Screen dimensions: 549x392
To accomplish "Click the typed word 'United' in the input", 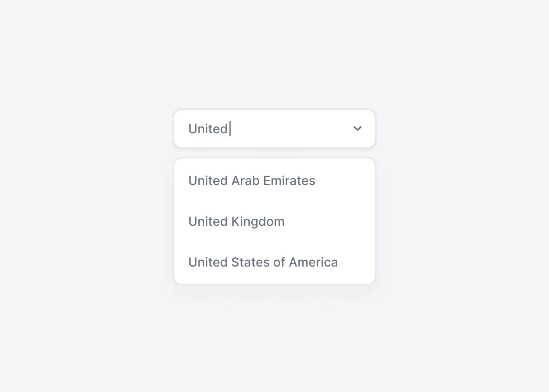I will [208, 129].
